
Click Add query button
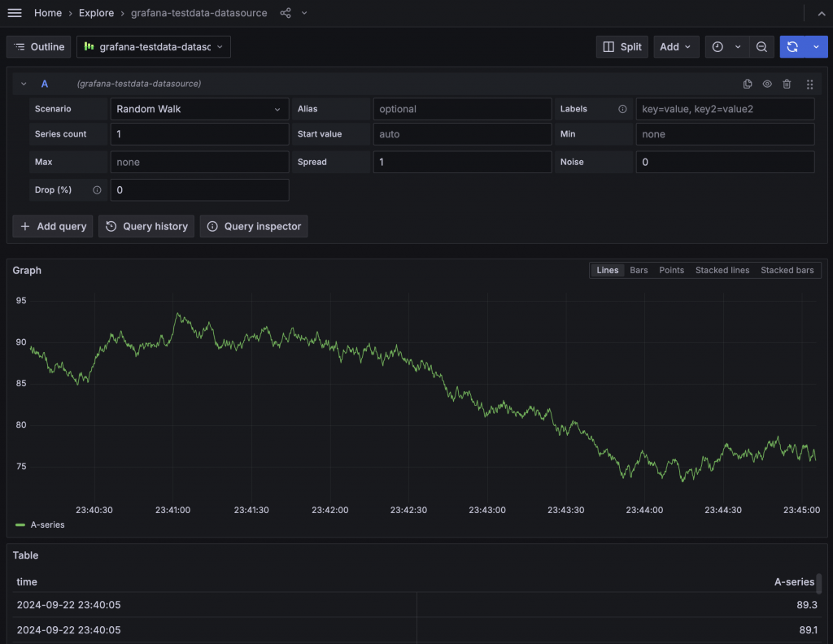(x=53, y=226)
